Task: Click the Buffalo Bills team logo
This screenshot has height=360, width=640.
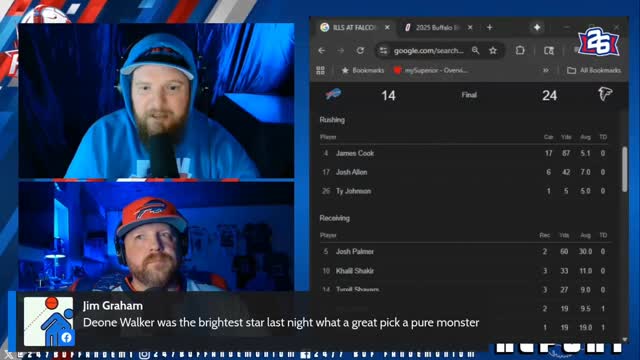Action: 333,95
